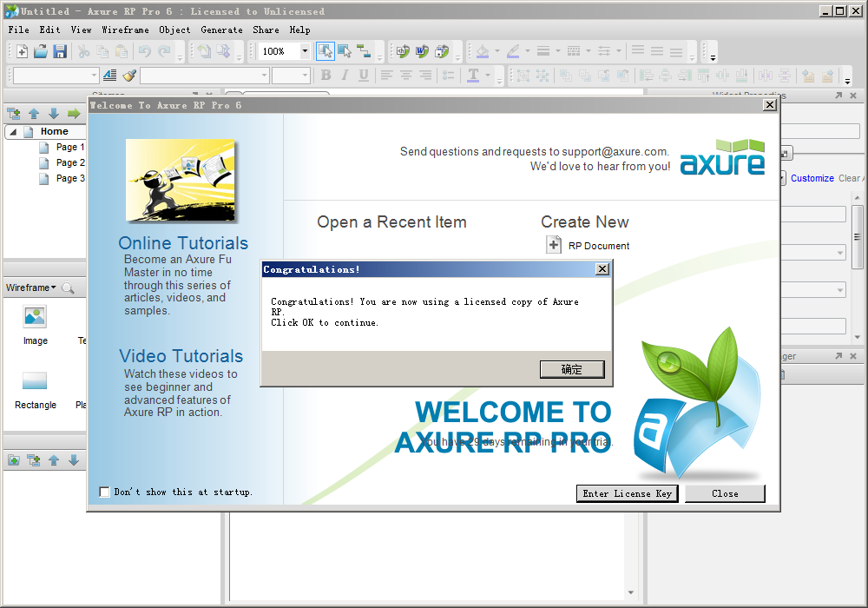Open the widget style editor icon
The width and height of the screenshot is (868, 608).
(110, 76)
